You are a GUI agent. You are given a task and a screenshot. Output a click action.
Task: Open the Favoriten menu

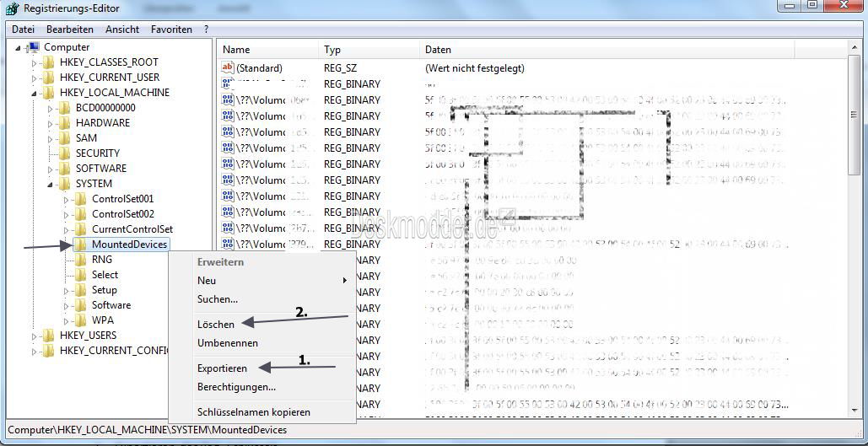171,30
